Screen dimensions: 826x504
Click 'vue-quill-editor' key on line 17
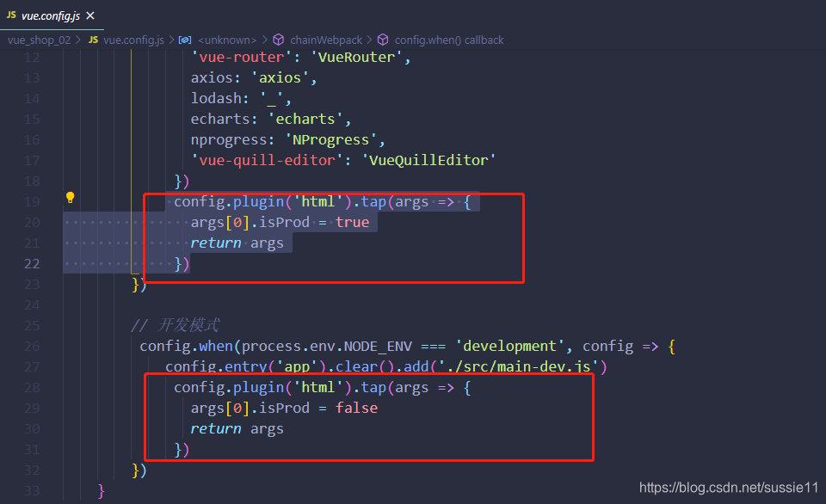[x=267, y=160]
